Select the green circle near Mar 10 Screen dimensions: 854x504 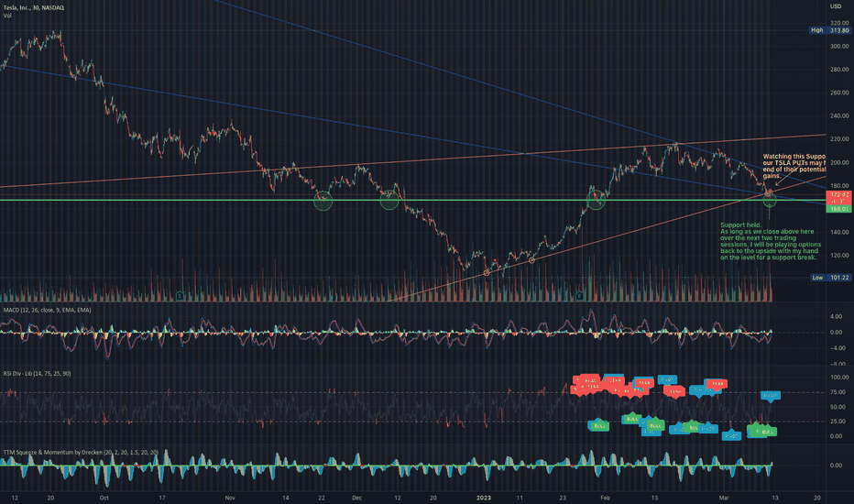click(x=770, y=201)
